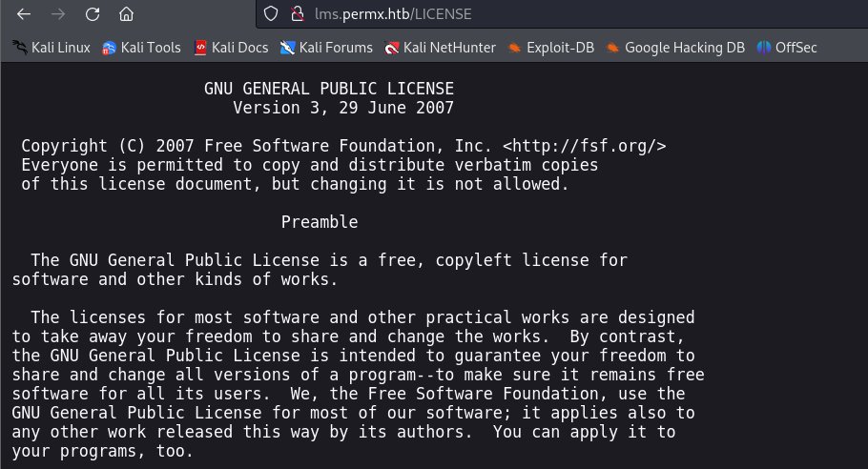Click the Preamble heading text

[320, 222]
